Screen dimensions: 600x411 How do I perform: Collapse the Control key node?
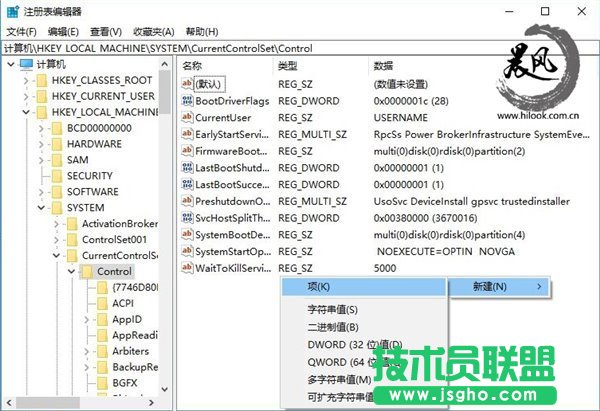click(71, 271)
